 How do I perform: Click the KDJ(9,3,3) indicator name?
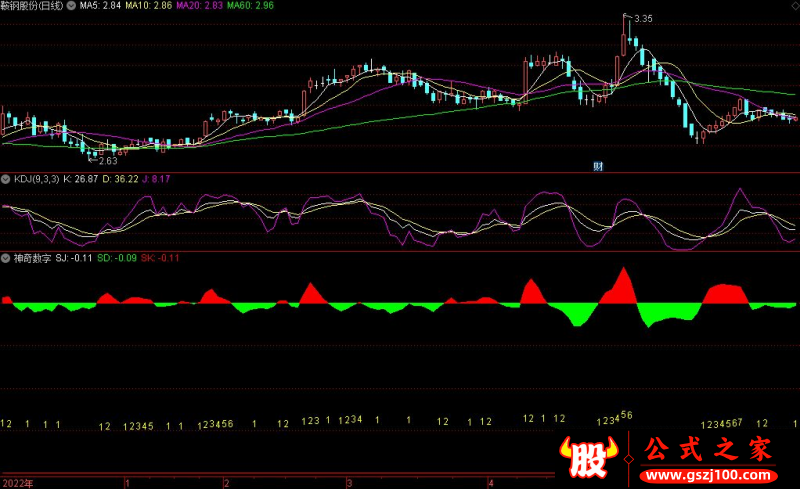[34, 180]
